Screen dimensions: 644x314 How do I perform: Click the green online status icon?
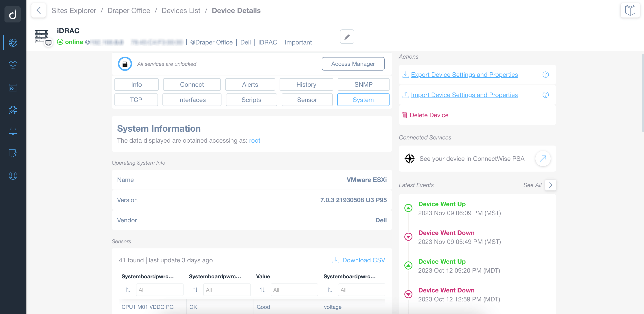pyautogui.click(x=60, y=42)
